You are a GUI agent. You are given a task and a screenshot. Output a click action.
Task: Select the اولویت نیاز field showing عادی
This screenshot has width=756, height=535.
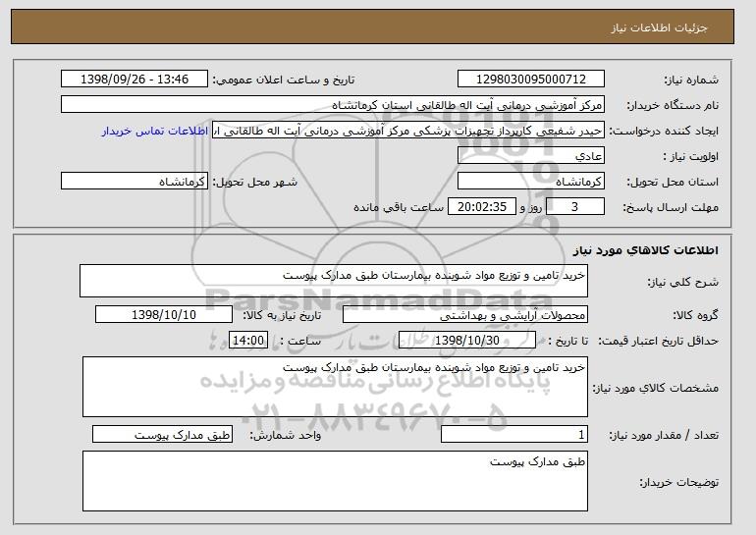coord(531,156)
